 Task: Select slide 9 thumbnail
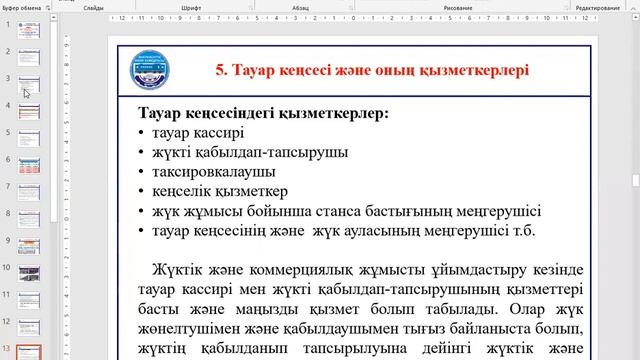click(x=29, y=246)
